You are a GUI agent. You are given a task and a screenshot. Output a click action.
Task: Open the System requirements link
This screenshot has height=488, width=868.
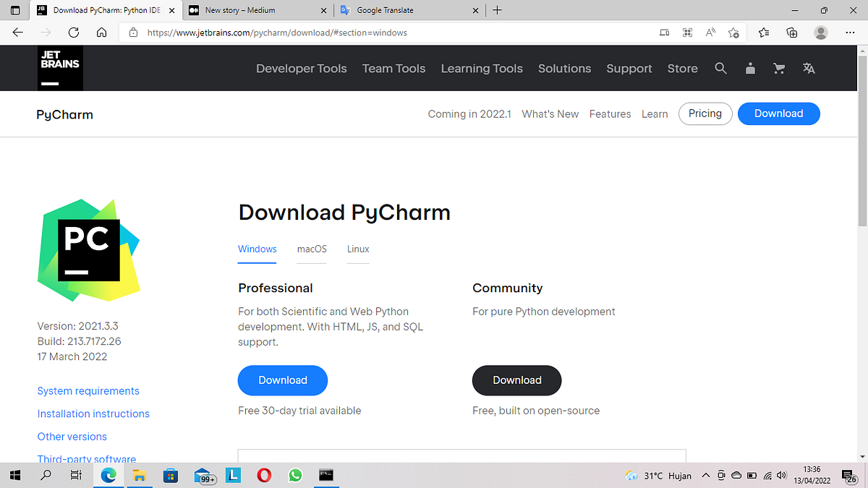point(88,390)
